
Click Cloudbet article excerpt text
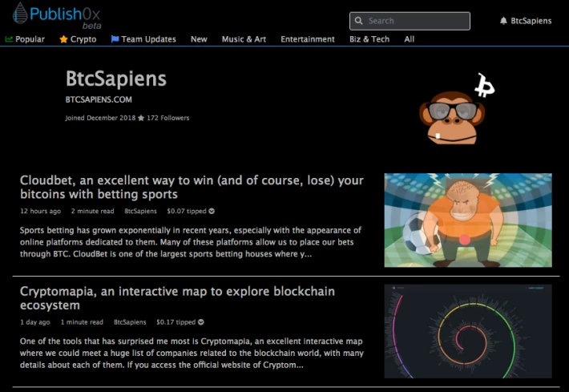(x=191, y=242)
